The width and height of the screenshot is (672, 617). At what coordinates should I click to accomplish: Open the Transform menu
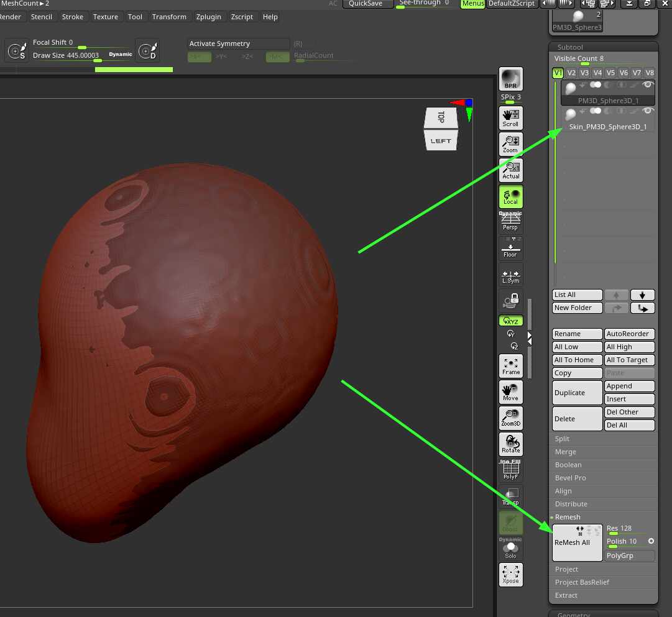(x=169, y=17)
